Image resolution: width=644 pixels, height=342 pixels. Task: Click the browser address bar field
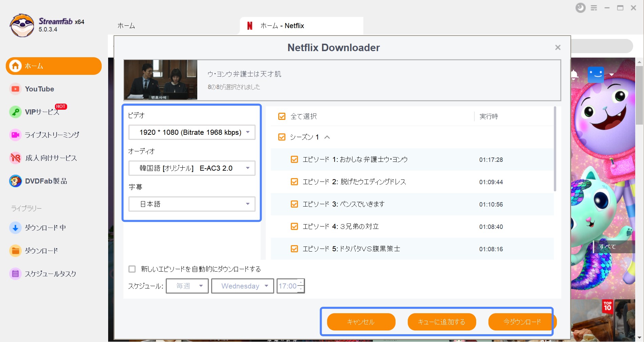602,46
